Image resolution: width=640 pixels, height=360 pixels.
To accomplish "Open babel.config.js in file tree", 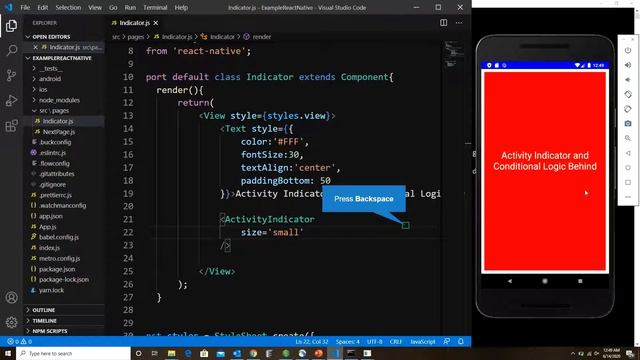I will pos(59,237).
